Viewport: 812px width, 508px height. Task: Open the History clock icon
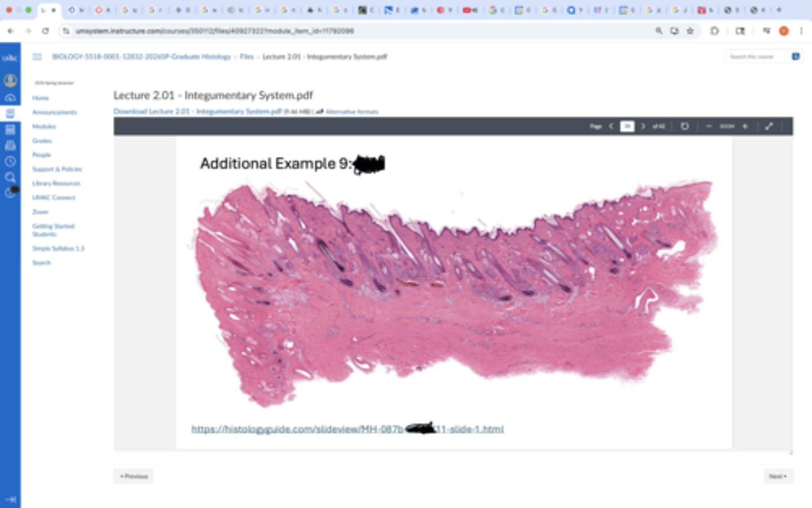click(x=10, y=161)
